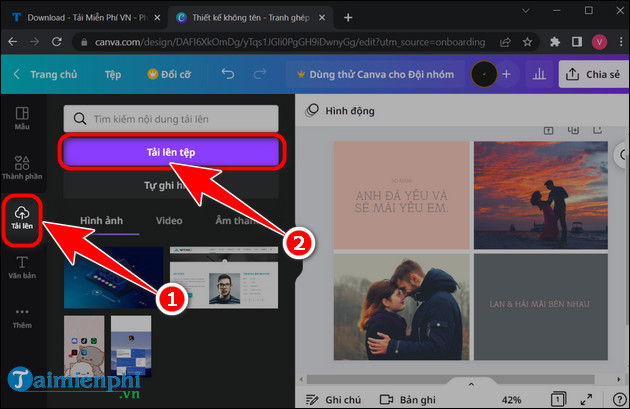
Task: Switch to the Video tab
Action: click(169, 221)
